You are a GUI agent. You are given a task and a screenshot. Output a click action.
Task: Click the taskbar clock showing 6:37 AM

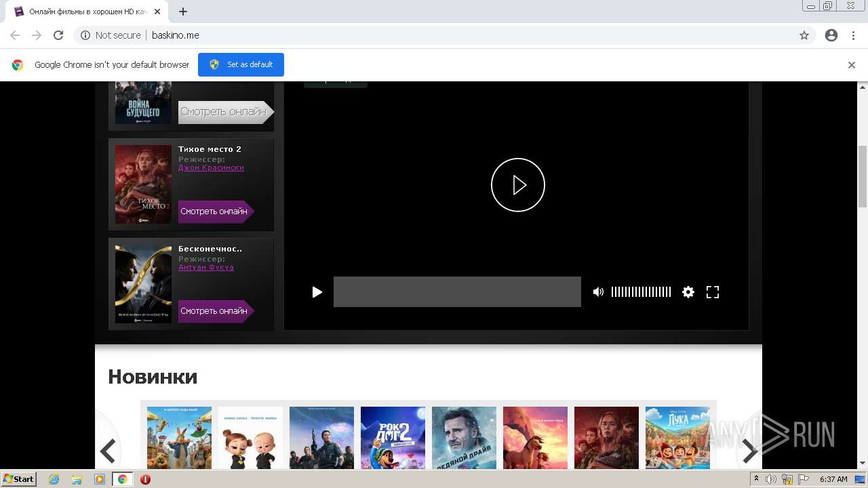833,479
